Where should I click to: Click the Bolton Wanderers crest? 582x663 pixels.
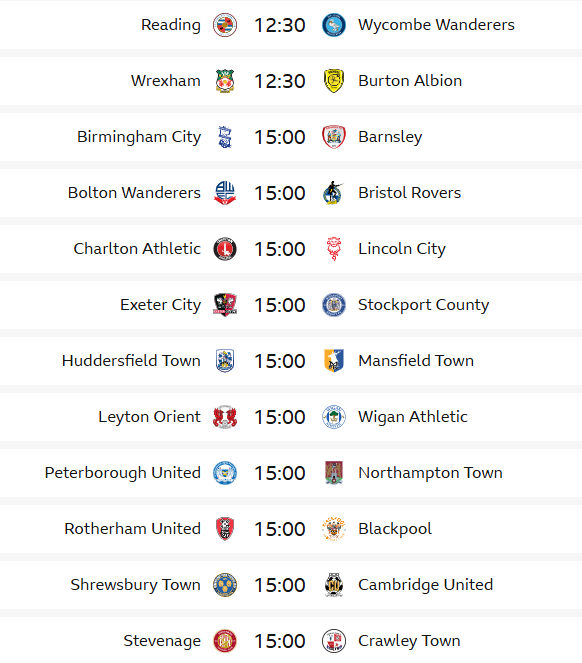225,193
